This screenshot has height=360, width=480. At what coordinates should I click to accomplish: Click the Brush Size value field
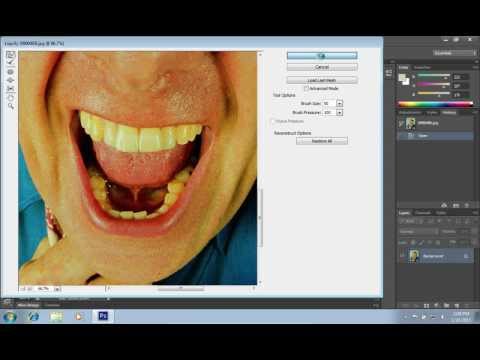pos(329,104)
